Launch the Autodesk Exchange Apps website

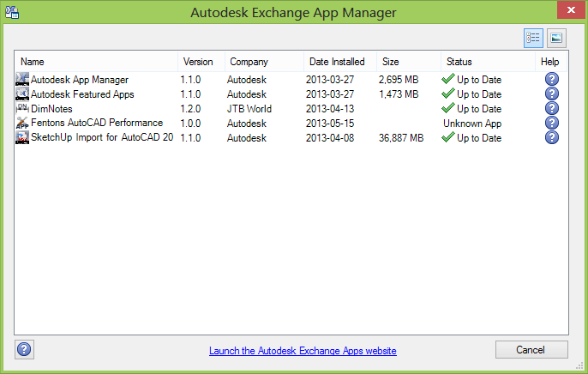303,351
